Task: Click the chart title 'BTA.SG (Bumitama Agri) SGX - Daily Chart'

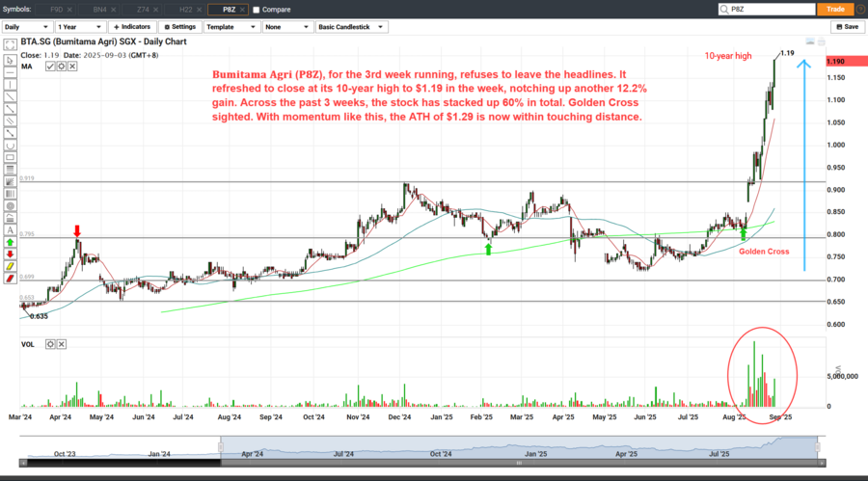Action: (x=103, y=41)
